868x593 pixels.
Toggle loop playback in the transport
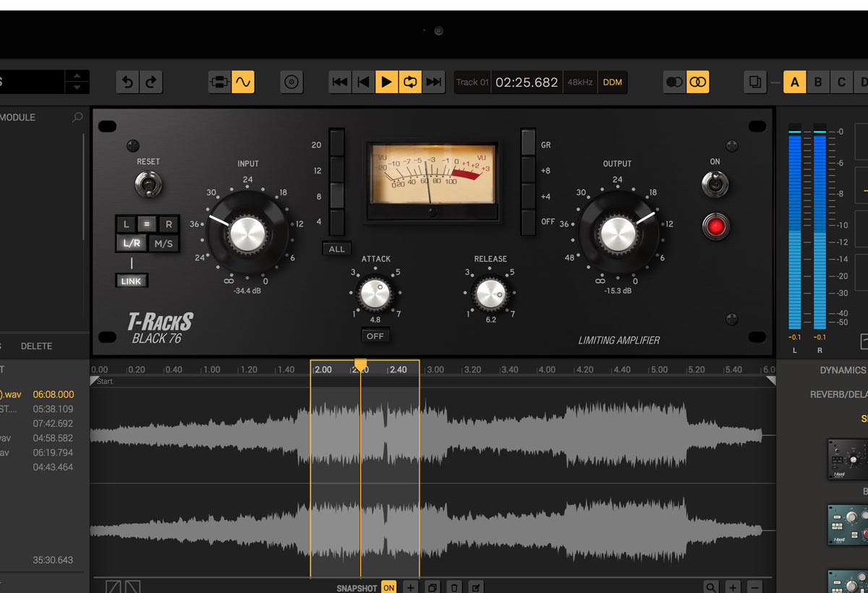click(x=410, y=82)
